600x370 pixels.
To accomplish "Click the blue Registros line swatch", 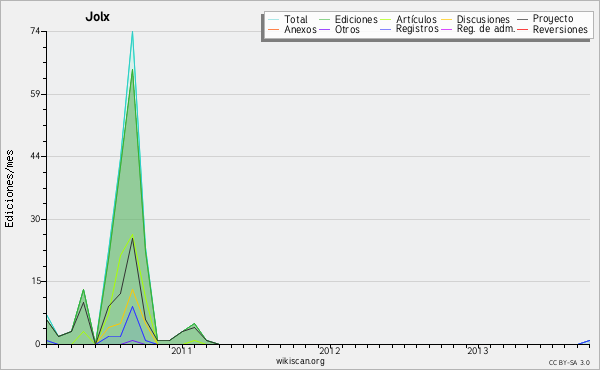I will coord(386,29).
